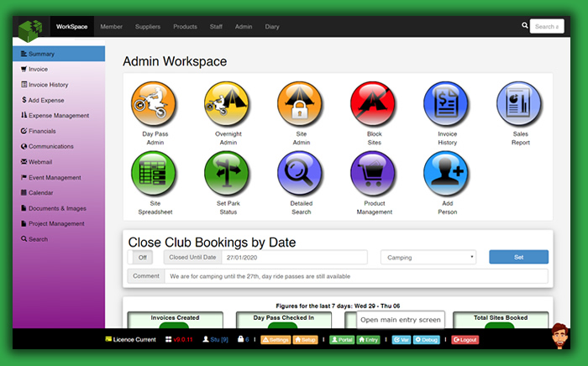Open Add Person icon
The image size is (588, 366).
(x=446, y=174)
